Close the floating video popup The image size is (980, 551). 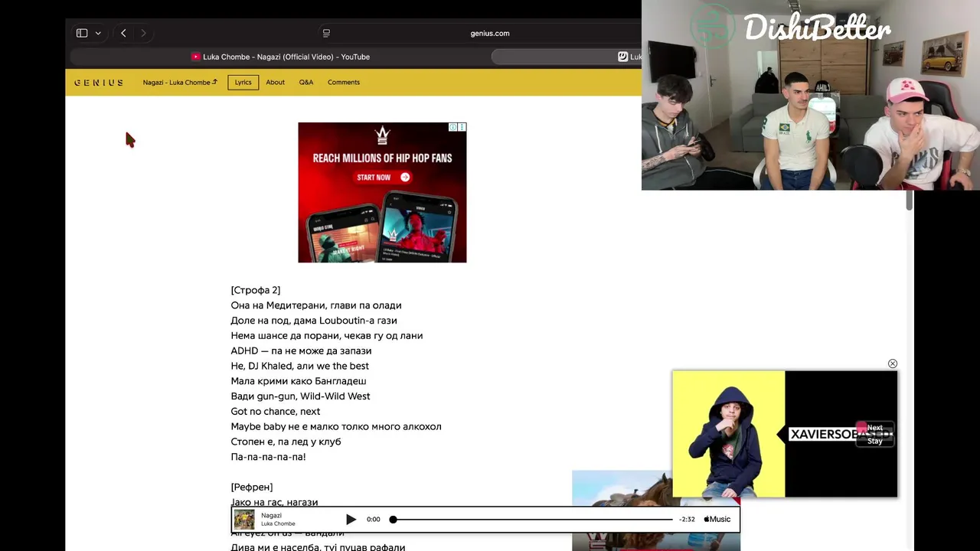[x=893, y=364]
